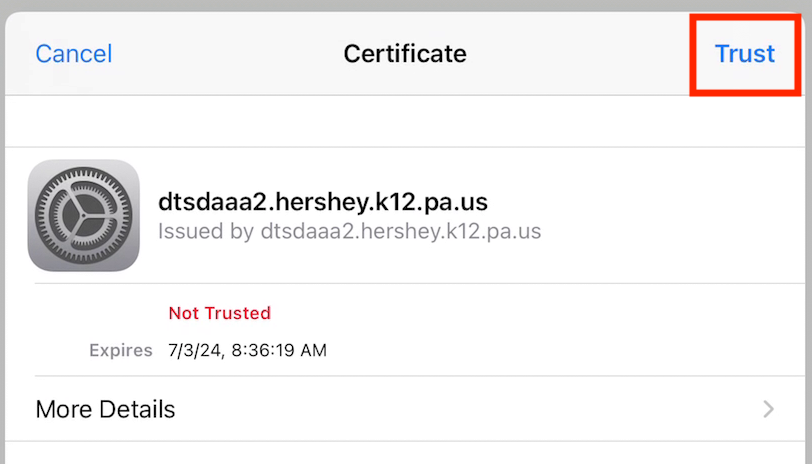This screenshot has height=464, width=812.
Task: Tap the Cancel button
Action: (x=74, y=53)
